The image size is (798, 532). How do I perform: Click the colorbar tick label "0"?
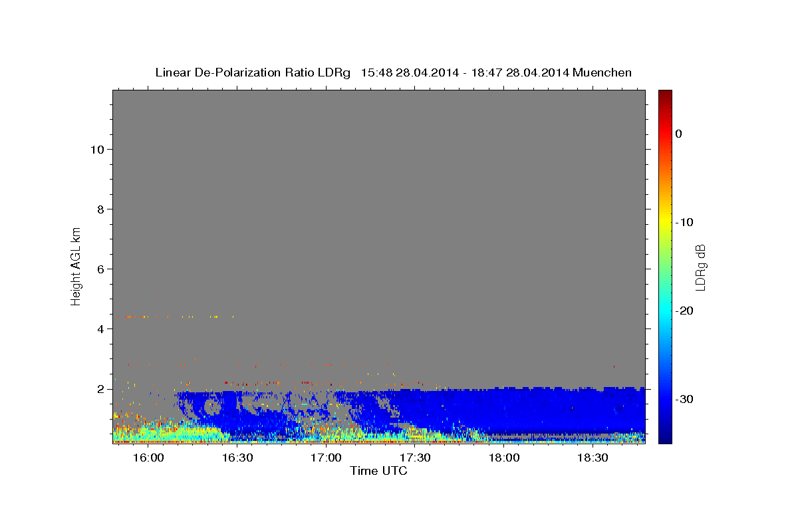(678, 134)
